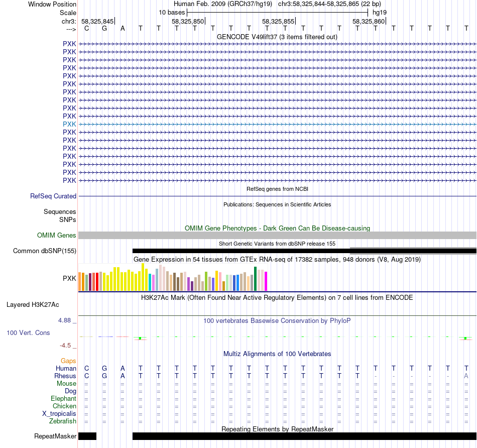Click the gray A base in Rhesus row
This screenshot has width=477, height=448.
pyautogui.click(x=466, y=376)
